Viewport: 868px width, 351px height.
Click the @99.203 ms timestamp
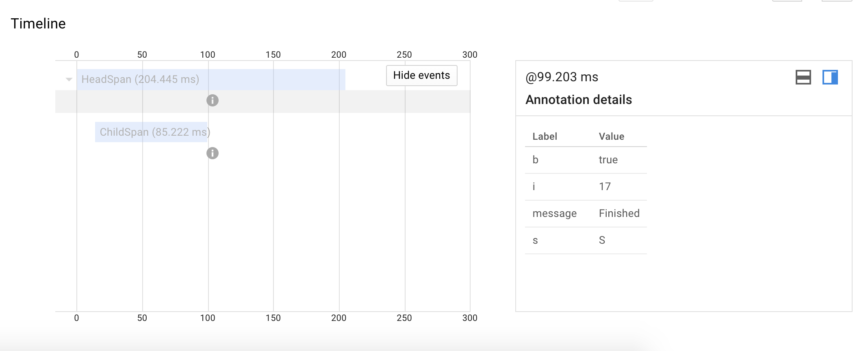click(562, 77)
